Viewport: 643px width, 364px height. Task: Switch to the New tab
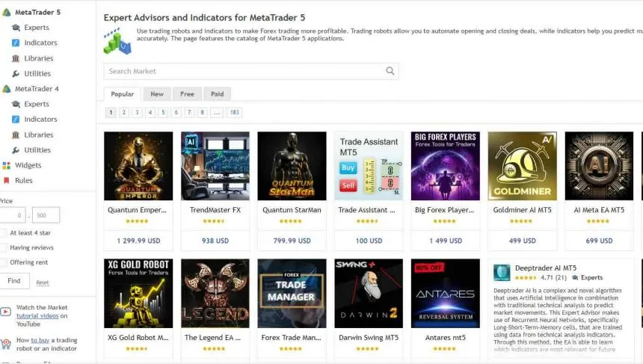tap(156, 94)
